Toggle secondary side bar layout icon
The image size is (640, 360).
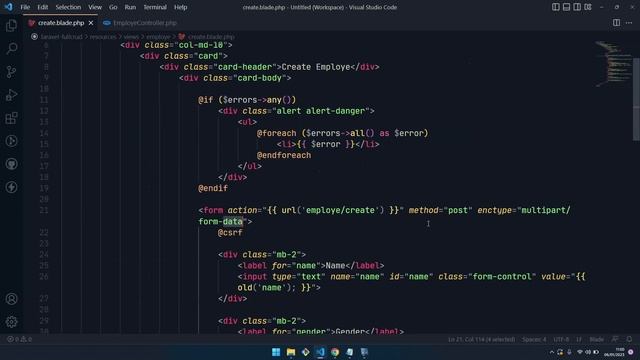coord(577,7)
